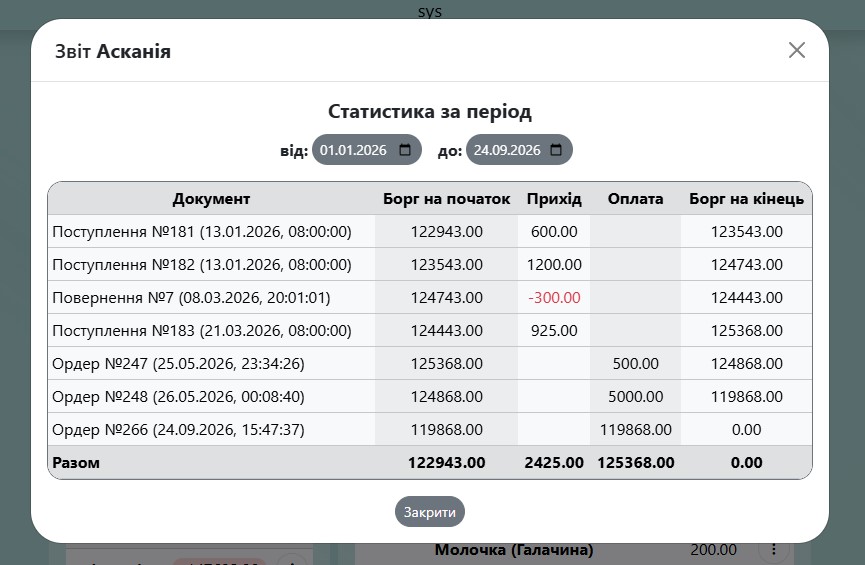Click the Прихід column header
Image resolution: width=865 pixels, height=565 pixels.
coord(554,199)
